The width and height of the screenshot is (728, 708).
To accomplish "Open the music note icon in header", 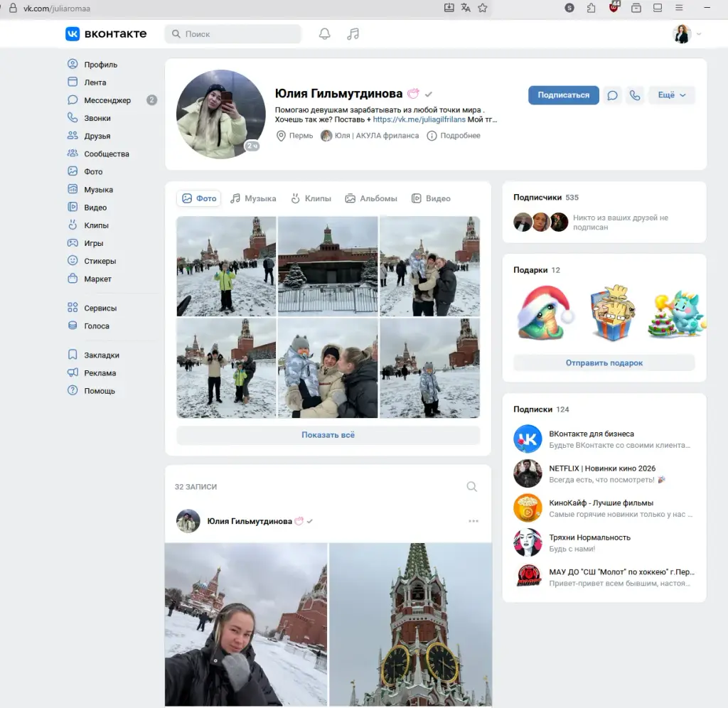I will 353,34.
